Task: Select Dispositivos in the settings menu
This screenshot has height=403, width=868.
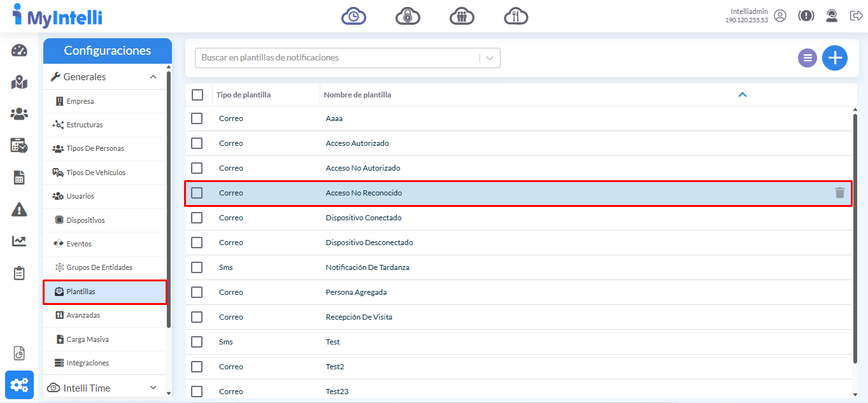Action: (85, 220)
